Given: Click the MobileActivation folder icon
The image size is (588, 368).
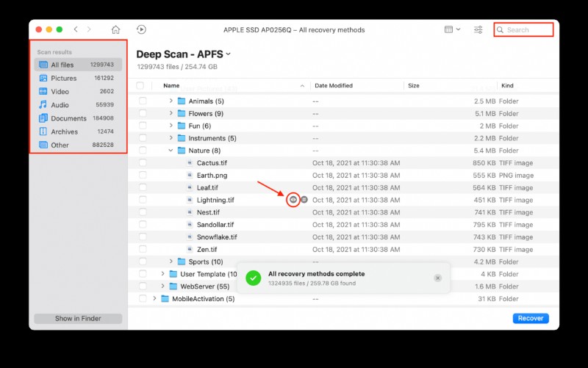Looking at the screenshot, I should pos(165,298).
